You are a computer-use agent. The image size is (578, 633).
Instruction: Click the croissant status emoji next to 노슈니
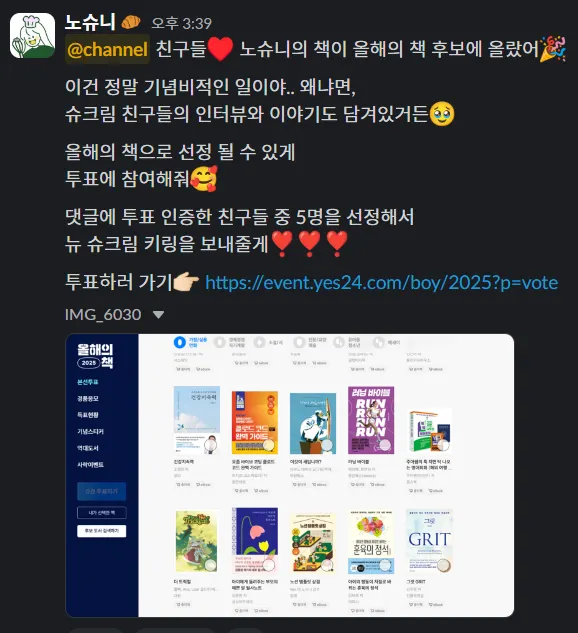click(130, 22)
